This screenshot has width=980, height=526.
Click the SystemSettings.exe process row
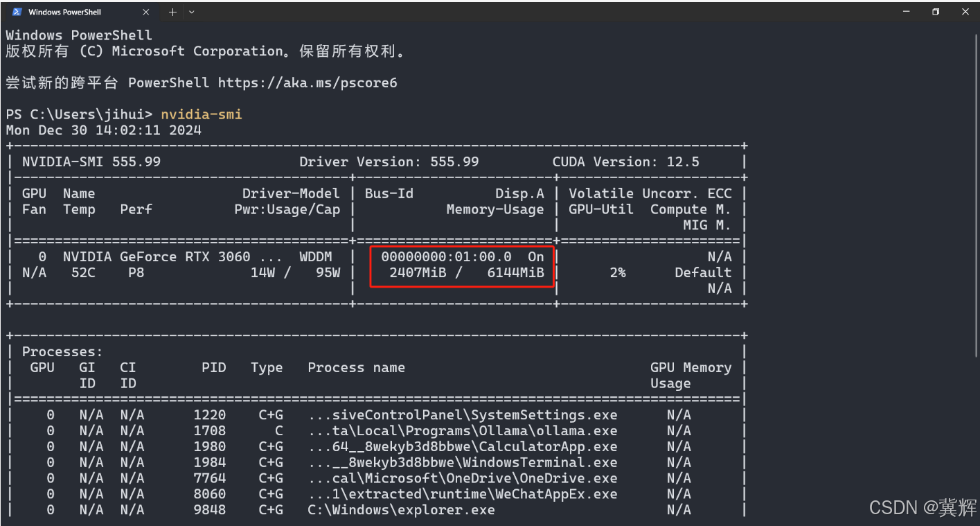pyautogui.click(x=377, y=414)
